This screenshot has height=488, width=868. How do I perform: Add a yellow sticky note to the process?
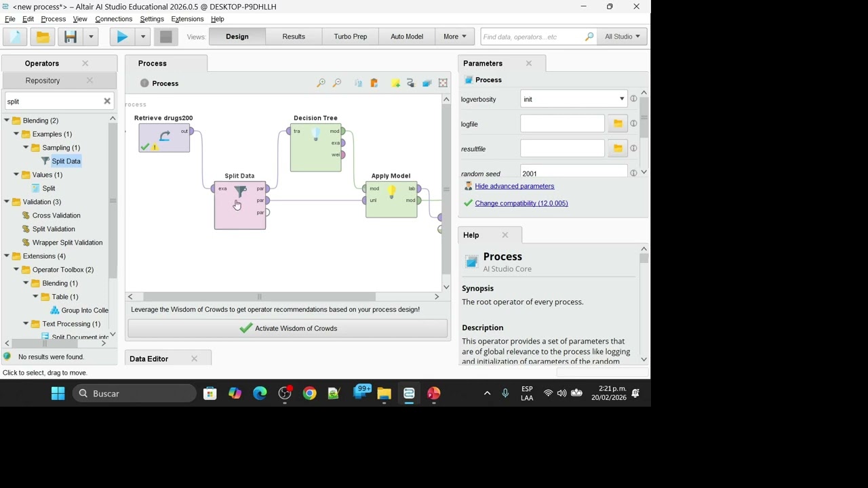point(395,83)
